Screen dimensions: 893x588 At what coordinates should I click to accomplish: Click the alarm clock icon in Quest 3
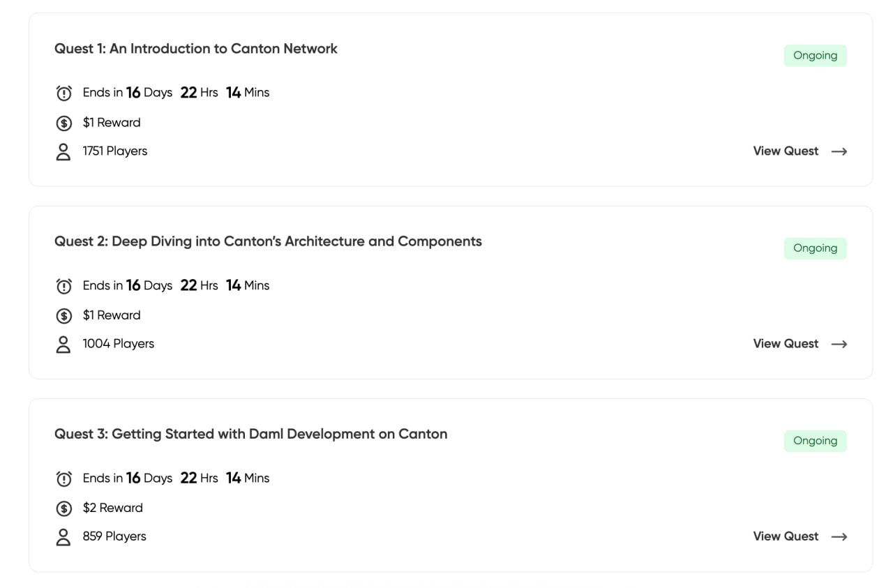(x=63, y=478)
